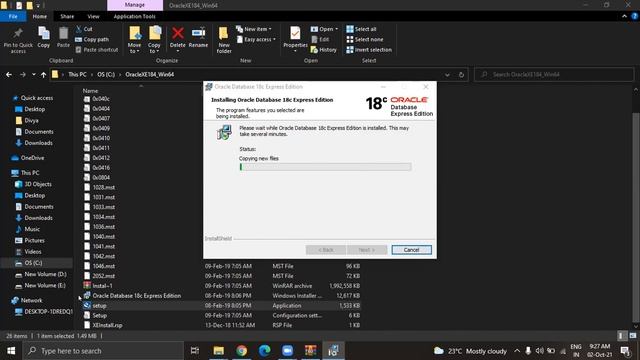Screen dimensions: 640x360
Task: Select New Volume (D:) drive
Action: point(45,274)
